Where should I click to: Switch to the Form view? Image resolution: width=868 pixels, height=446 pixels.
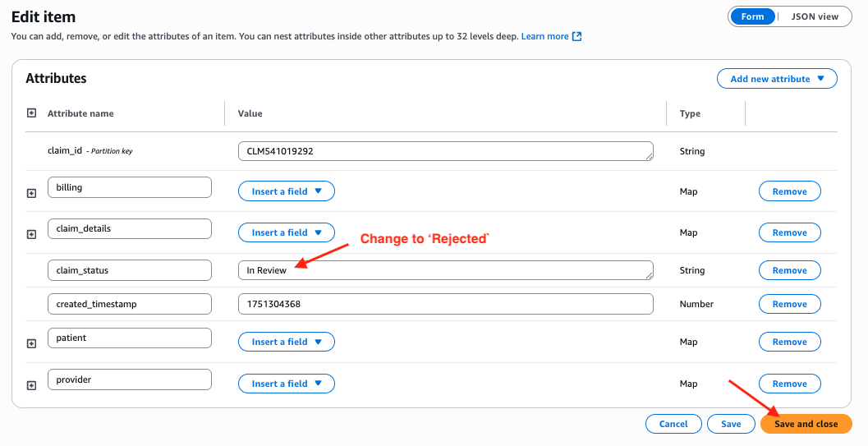tap(752, 16)
